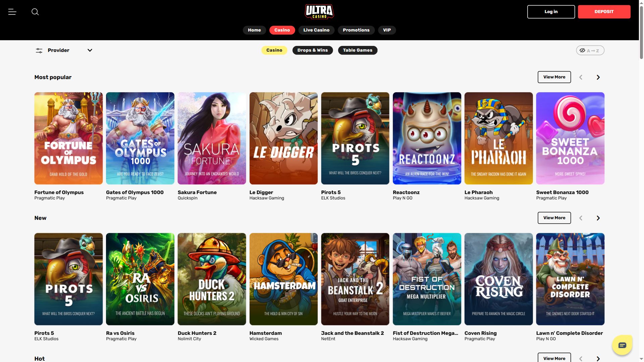Viewport: 644px width, 362px height.
Task: Open Duck Hunters 2 game thumbnail
Action: point(212,279)
